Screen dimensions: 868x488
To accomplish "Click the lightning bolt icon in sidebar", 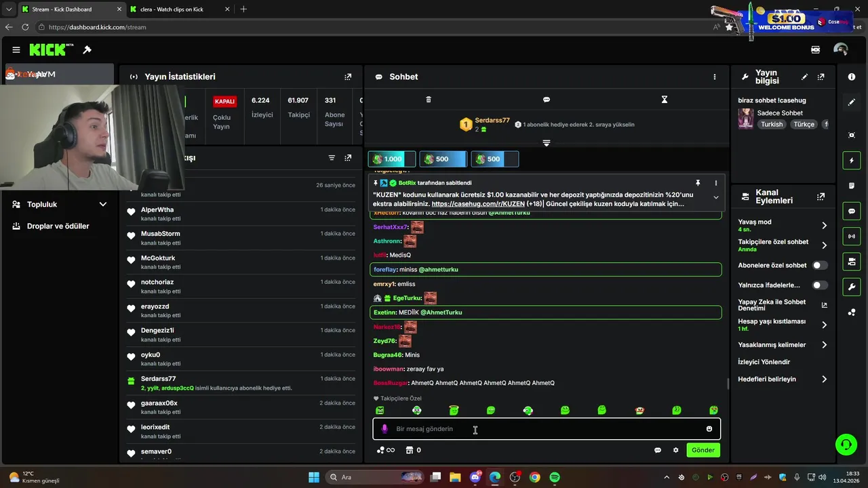I will click(852, 161).
